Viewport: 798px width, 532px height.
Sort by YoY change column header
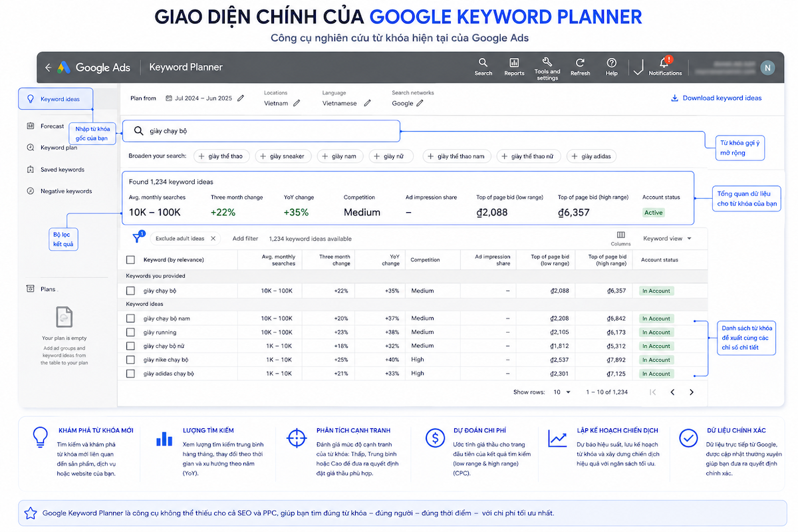(391, 260)
